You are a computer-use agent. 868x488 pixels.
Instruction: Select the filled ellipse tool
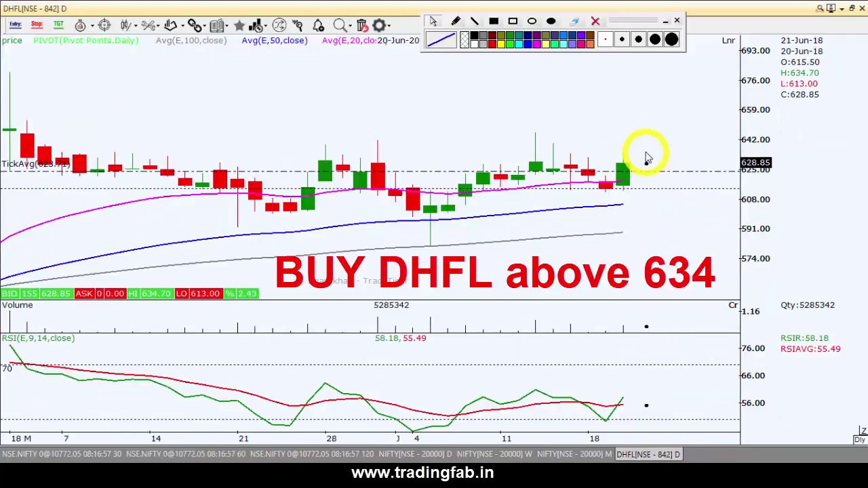coord(551,21)
